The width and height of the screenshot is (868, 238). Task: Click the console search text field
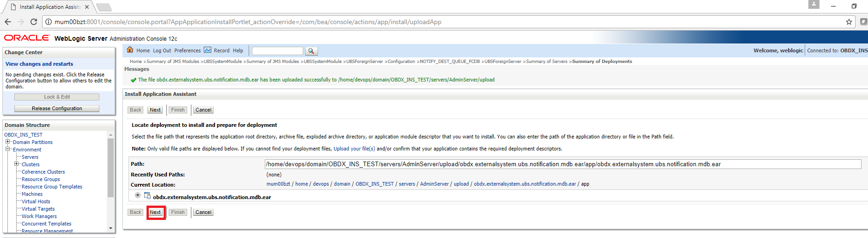[x=277, y=51]
